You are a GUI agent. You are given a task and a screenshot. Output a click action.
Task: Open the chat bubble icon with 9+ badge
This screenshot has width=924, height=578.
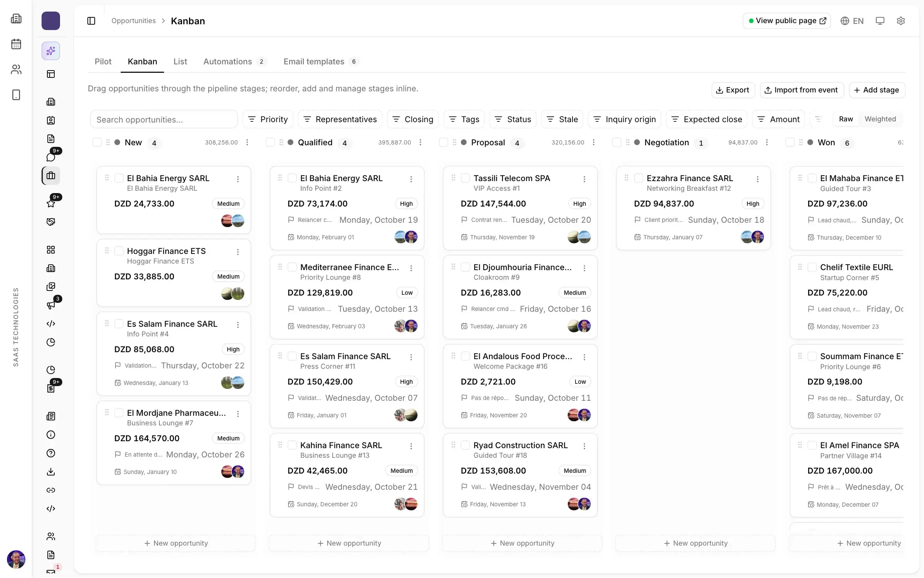click(51, 157)
